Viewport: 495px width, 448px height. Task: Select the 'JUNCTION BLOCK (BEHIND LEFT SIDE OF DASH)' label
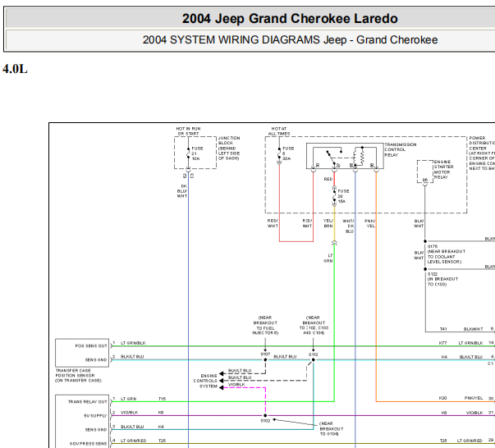[229, 149]
